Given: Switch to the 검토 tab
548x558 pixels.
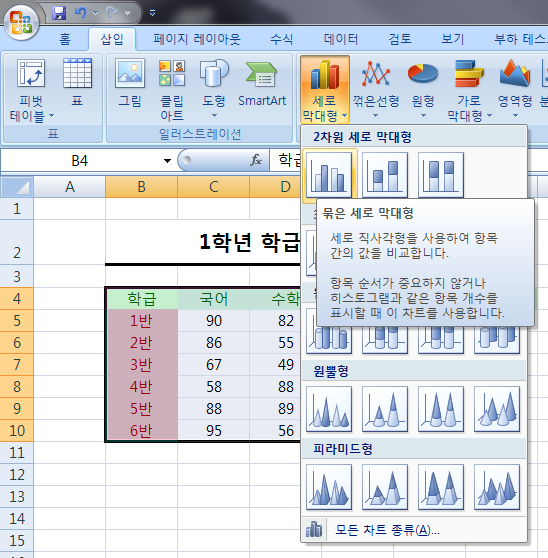Looking at the screenshot, I should point(400,39).
